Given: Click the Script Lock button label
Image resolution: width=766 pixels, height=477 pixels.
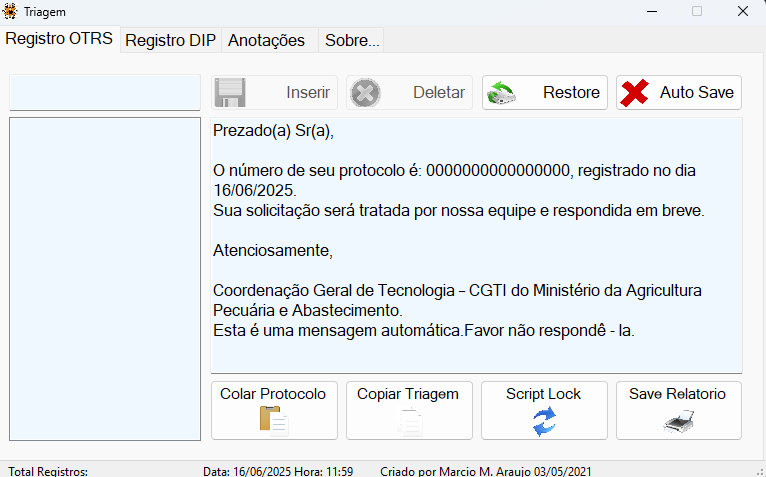Looking at the screenshot, I should tap(543, 394).
